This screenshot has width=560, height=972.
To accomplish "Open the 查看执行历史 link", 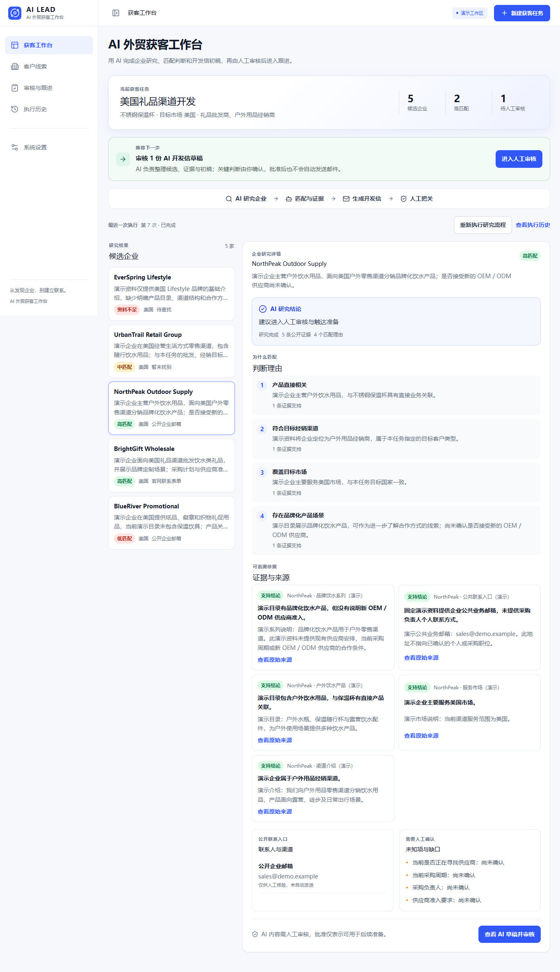I will pos(533,225).
